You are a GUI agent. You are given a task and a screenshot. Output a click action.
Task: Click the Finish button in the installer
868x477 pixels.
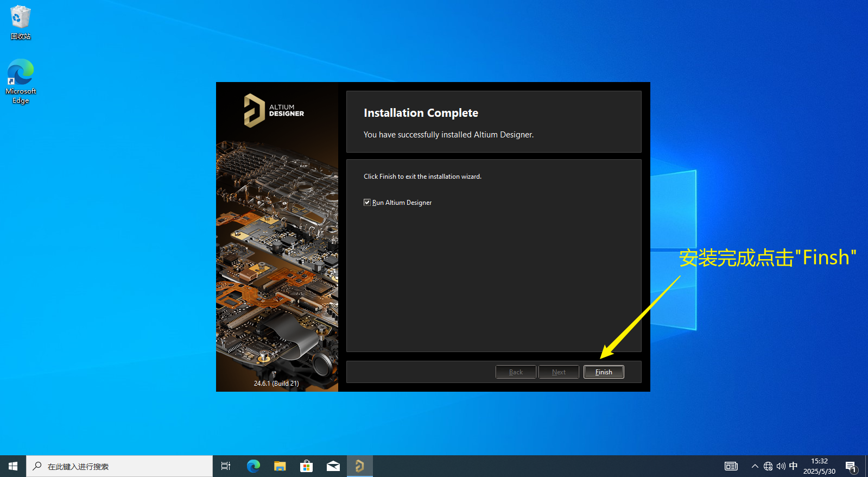point(604,372)
